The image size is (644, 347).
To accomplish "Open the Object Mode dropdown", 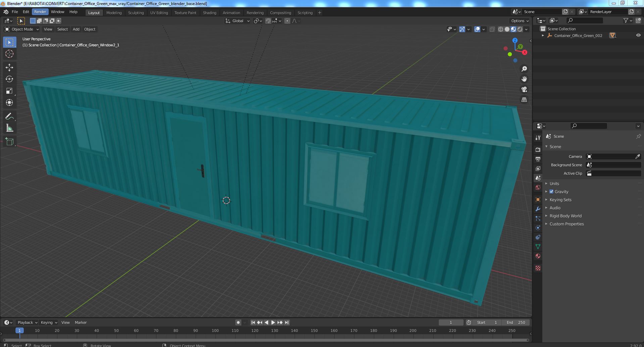I will [22, 29].
